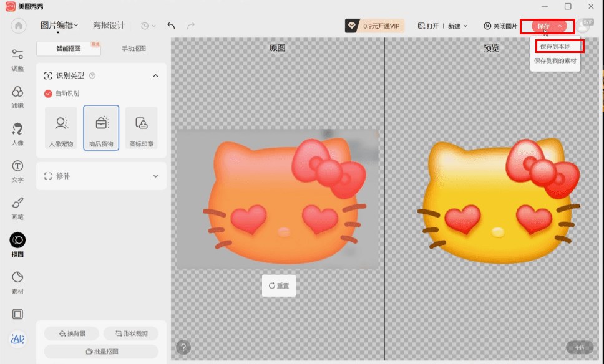The image size is (604, 364).
Task: Open the 人像 portrait tool
Action: pos(17,134)
